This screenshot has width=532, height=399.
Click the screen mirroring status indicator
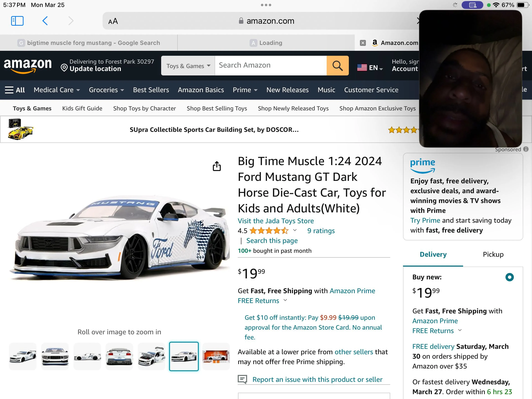coord(472,5)
